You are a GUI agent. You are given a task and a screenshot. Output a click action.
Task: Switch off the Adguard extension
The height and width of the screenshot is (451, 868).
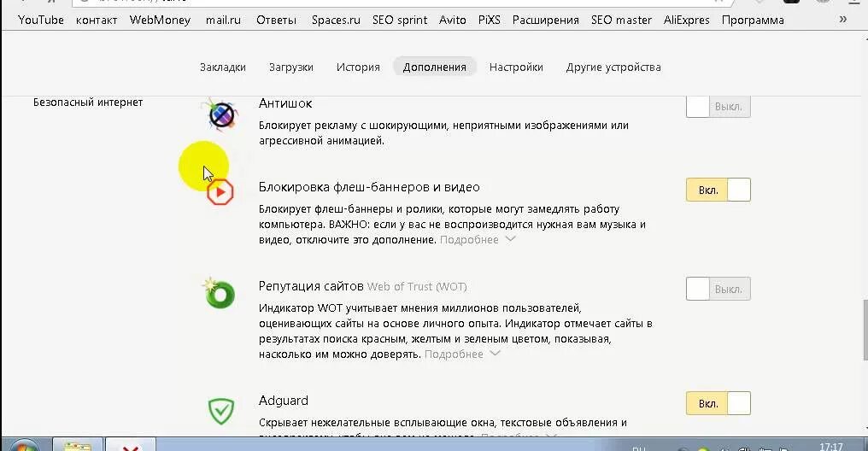(x=718, y=403)
